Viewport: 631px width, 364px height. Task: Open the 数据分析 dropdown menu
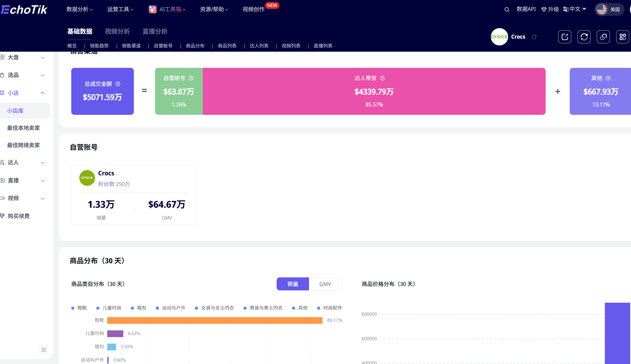(x=79, y=9)
